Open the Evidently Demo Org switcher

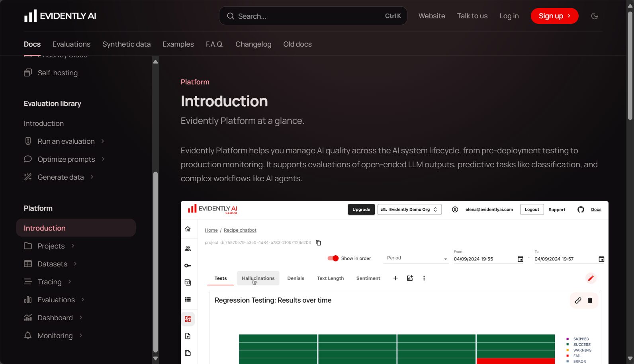coord(409,209)
